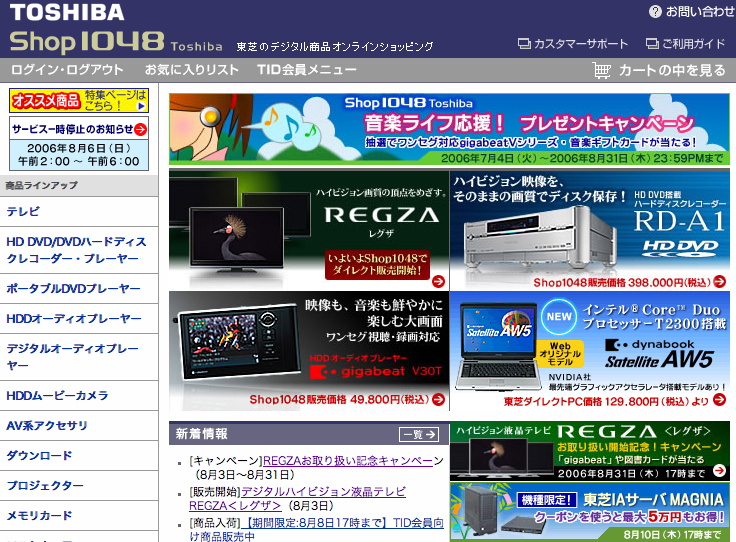Click arrow on REGZA campaign small banner
Viewport: 736px width, 542px height.
coord(719,471)
